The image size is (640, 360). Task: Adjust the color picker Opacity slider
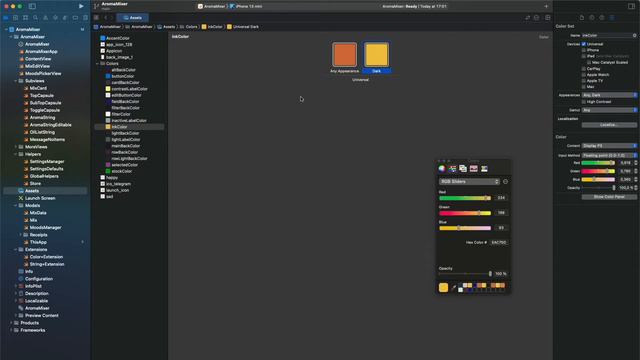click(x=465, y=274)
